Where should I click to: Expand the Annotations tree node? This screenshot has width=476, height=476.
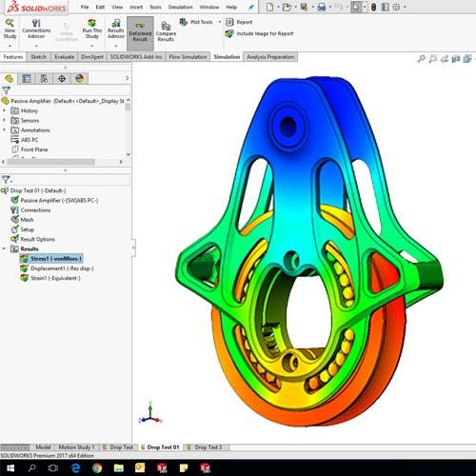pos(4,129)
